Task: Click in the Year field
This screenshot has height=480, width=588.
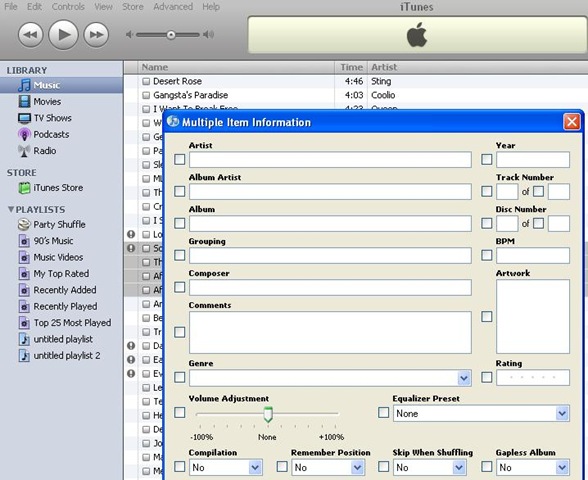Action: [x=533, y=160]
